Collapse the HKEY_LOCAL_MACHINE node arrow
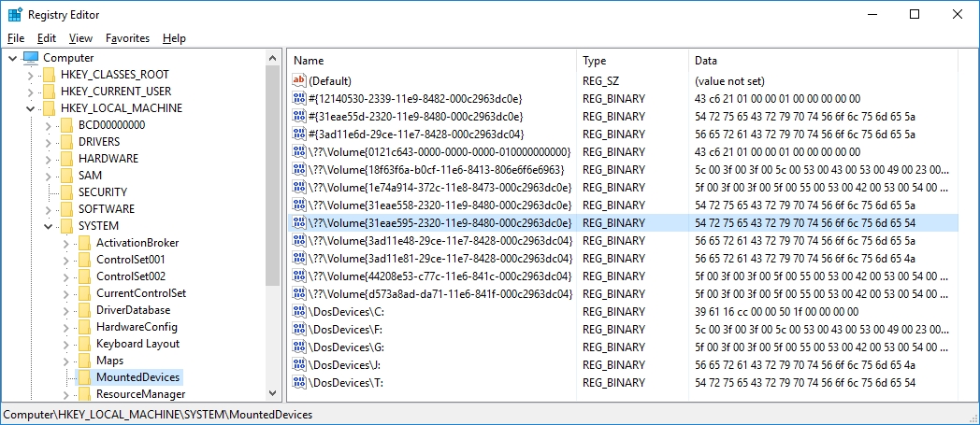The width and height of the screenshot is (980, 425). pyautogui.click(x=31, y=108)
